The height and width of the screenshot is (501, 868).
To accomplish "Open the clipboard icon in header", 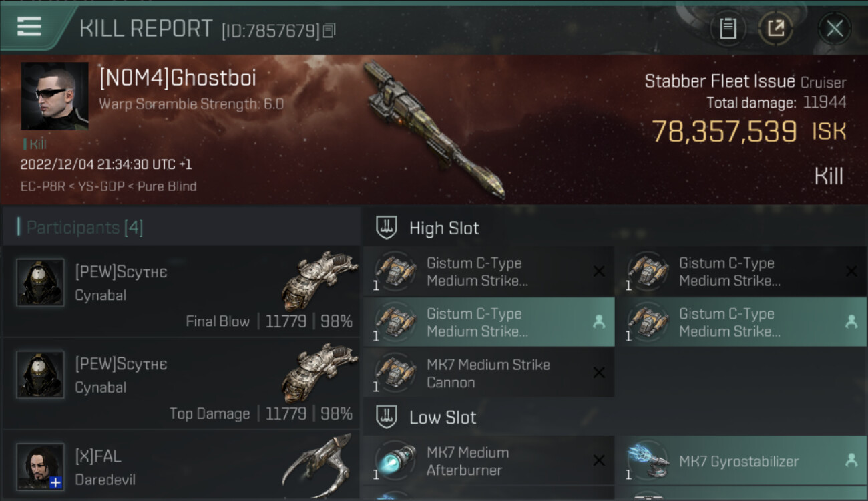I will [x=728, y=28].
